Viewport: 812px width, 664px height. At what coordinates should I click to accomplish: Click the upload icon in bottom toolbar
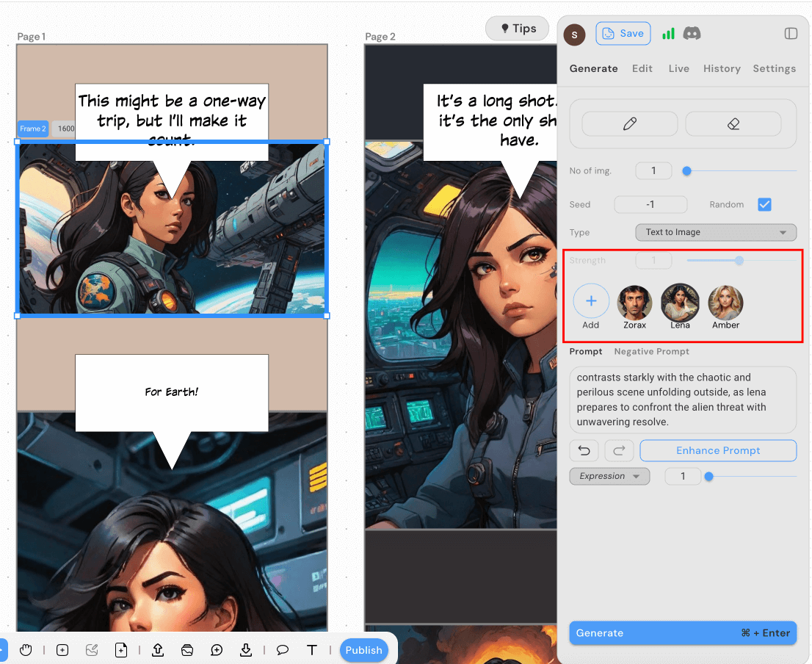tap(158, 650)
